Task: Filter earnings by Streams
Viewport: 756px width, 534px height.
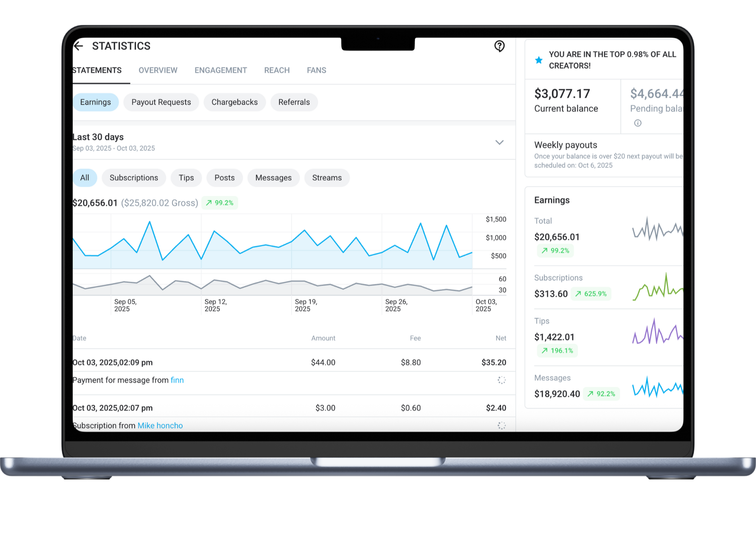Action: coord(327,178)
